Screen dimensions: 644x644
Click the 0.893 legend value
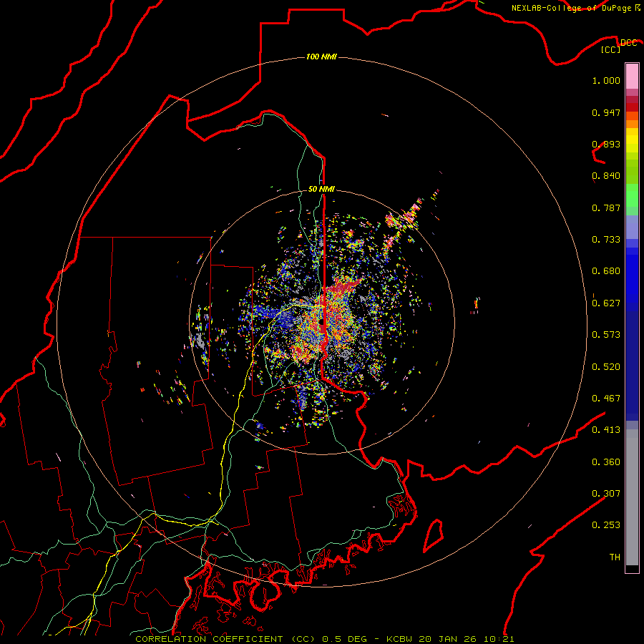pyautogui.click(x=606, y=144)
